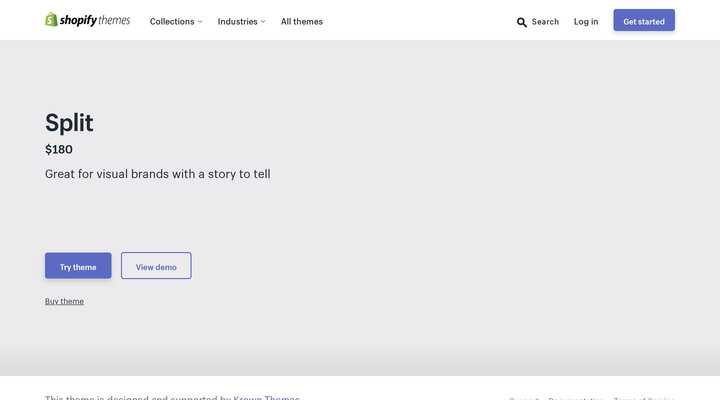
Task: Expand the chevron beside Industries
Action: pyautogui.click(x=263, y=21)
